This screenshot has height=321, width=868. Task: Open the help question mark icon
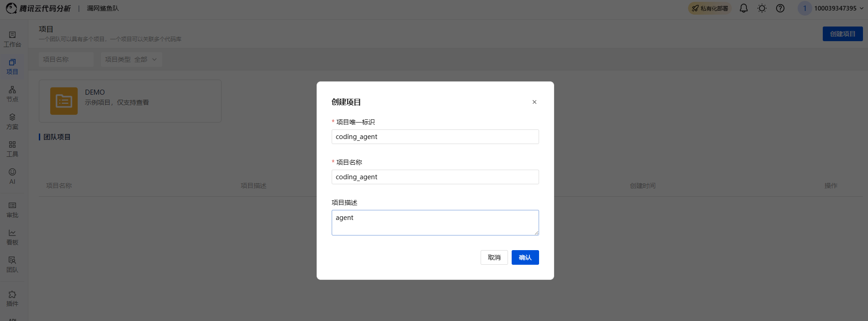pyautogui.click(x=780, y=8)
